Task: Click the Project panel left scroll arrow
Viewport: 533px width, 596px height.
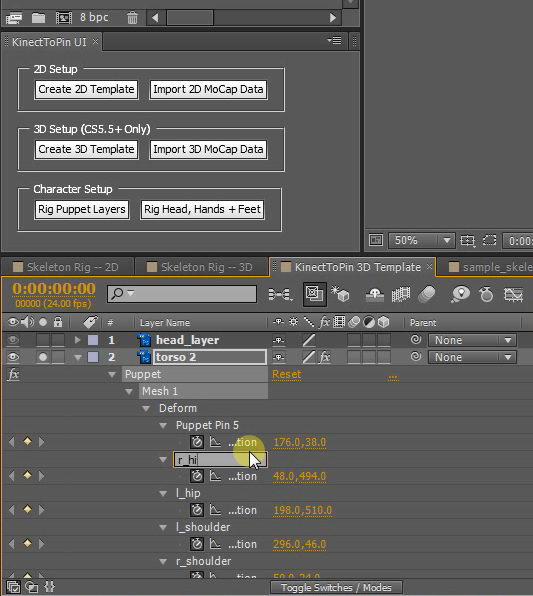Action: click(x=155, y=17)
